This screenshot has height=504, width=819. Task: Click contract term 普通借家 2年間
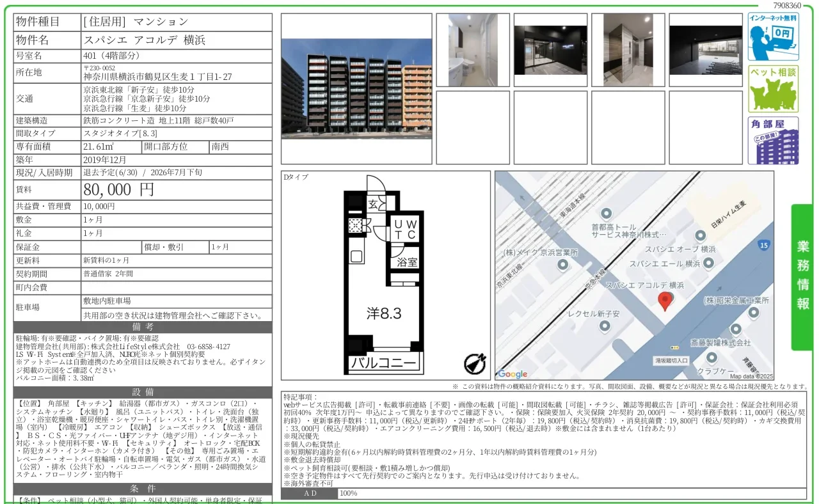tap(108, 274)
